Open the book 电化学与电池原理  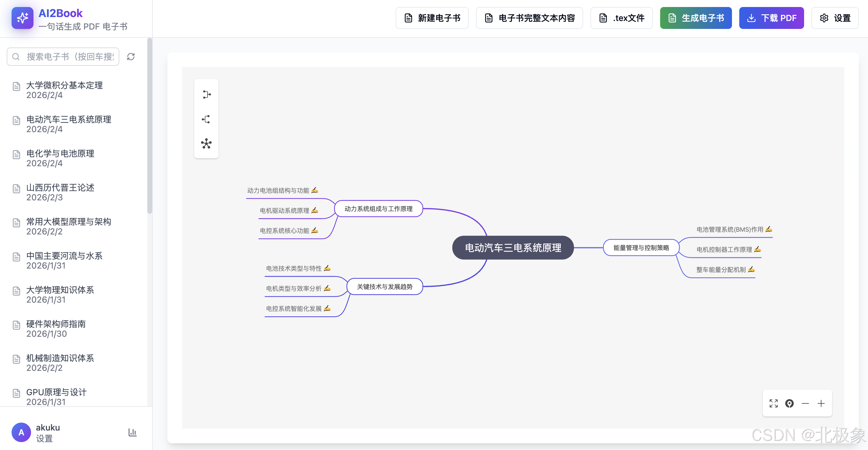tap(61, 158)
